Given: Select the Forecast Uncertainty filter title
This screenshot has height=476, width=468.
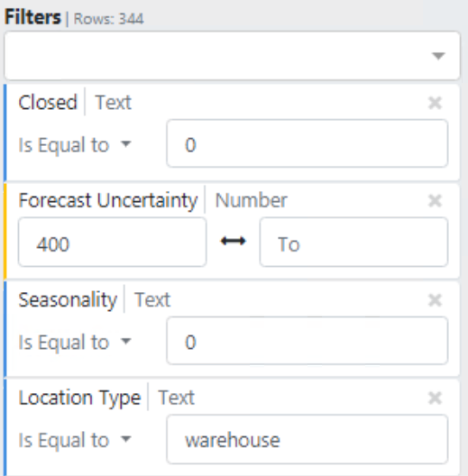Looking at the screenshot, I should (108, 201).
